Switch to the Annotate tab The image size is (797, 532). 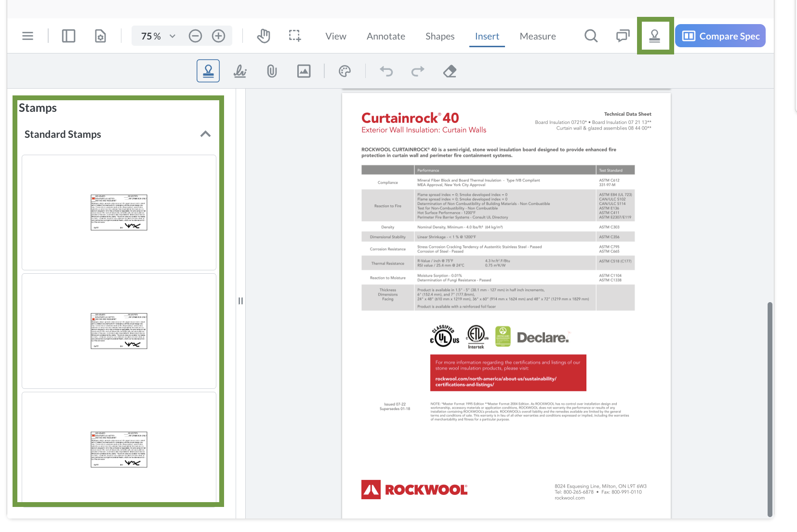pyautogui.click(x=386, y=36)
